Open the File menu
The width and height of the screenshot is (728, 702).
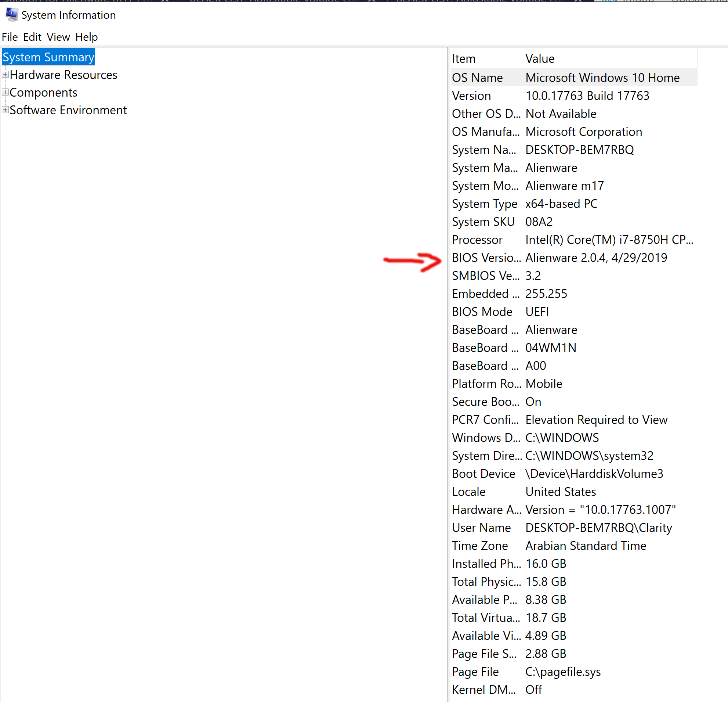[x=10, y=37]
